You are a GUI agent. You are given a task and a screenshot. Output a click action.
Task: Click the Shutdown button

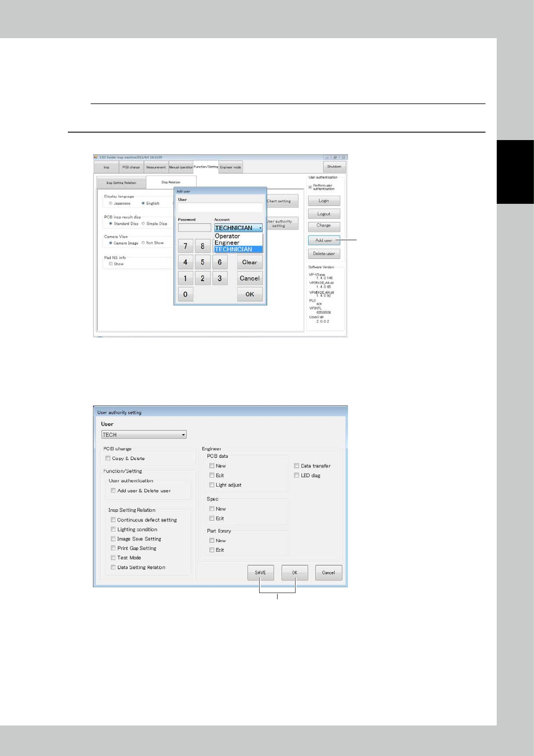pos(334,167)
